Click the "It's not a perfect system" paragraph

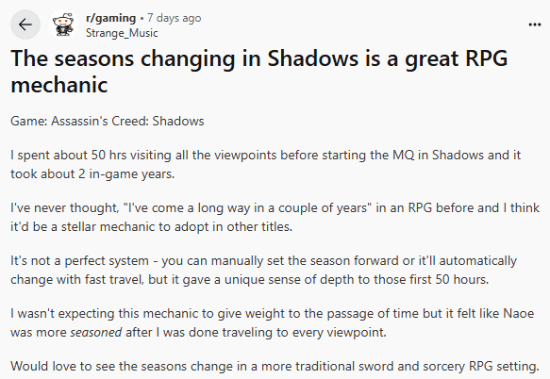point(263,270)
